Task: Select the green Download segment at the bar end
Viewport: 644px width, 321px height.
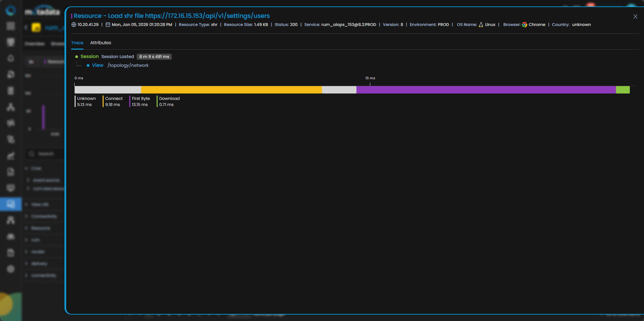Action: pos(622,90)
